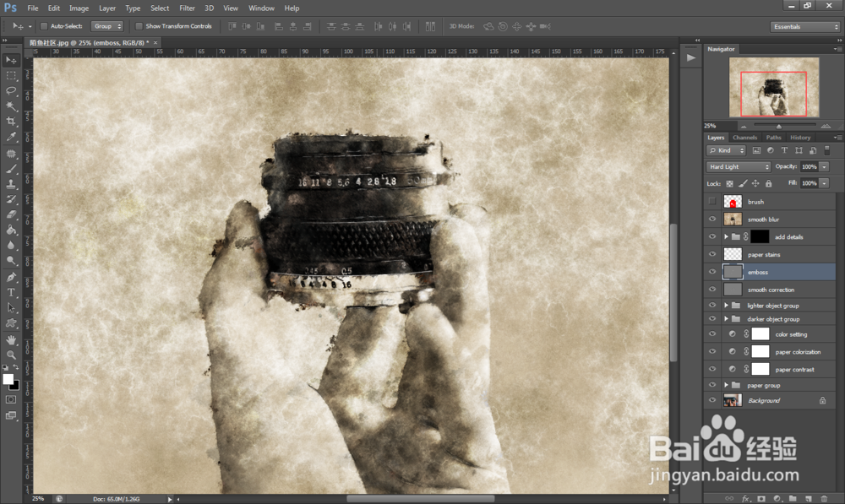
Task: Click the zoom percentage field in status bar
Action: tap(38, 499)
